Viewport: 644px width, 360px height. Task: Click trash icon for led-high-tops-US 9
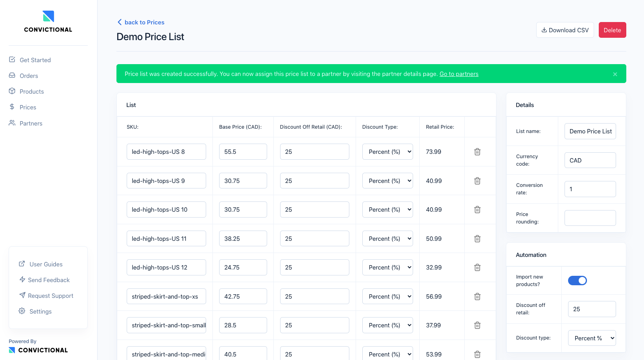(x=477, y=181)
